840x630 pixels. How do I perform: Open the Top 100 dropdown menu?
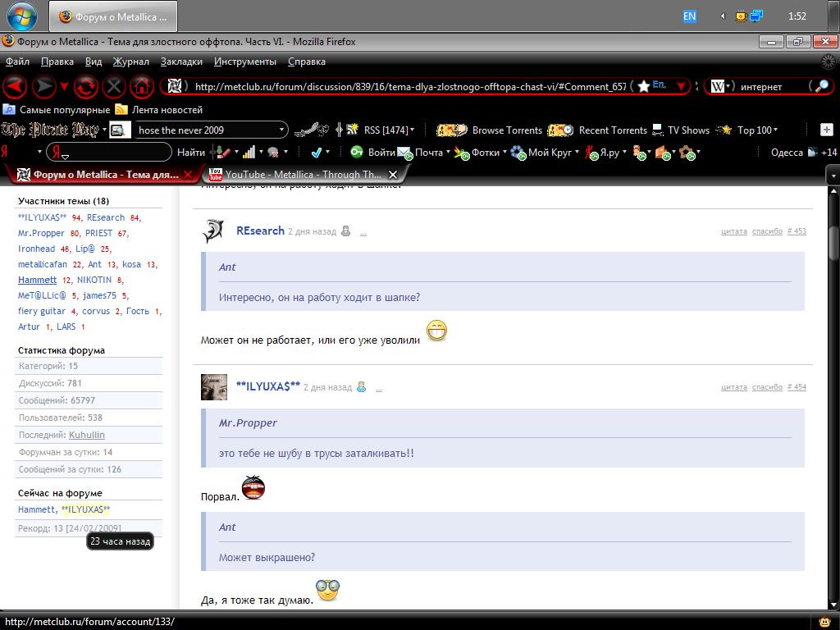click(x=775, y=130)
